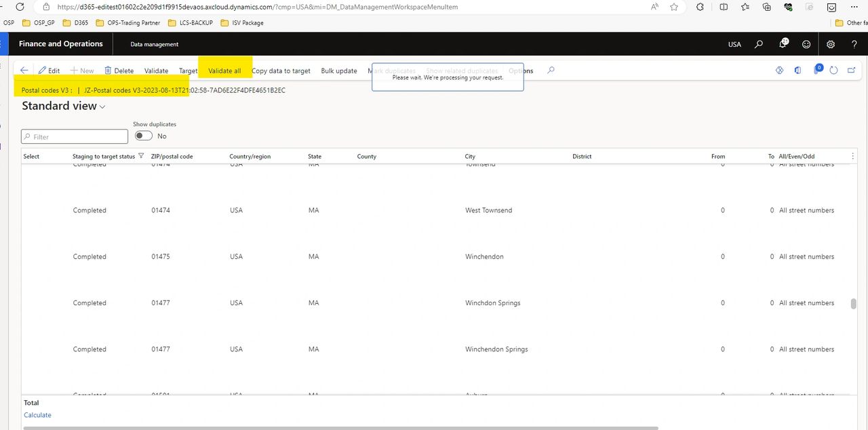The height and width of the screenshot is (430, 868).
Task: Open the Options menu in the toolbar
Action: tap(520, 71)
